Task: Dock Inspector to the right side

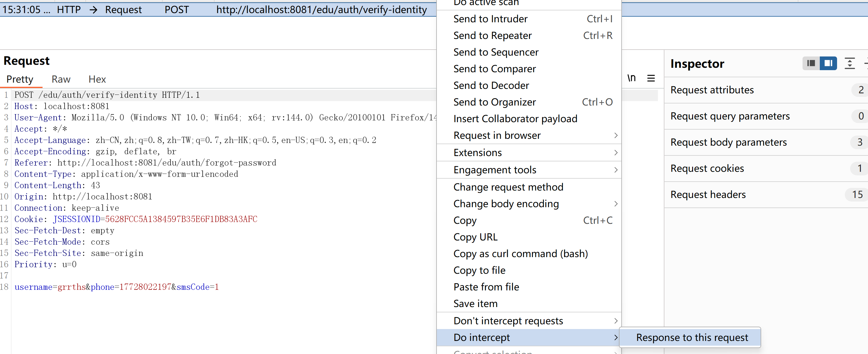Action: click(828, 63)
